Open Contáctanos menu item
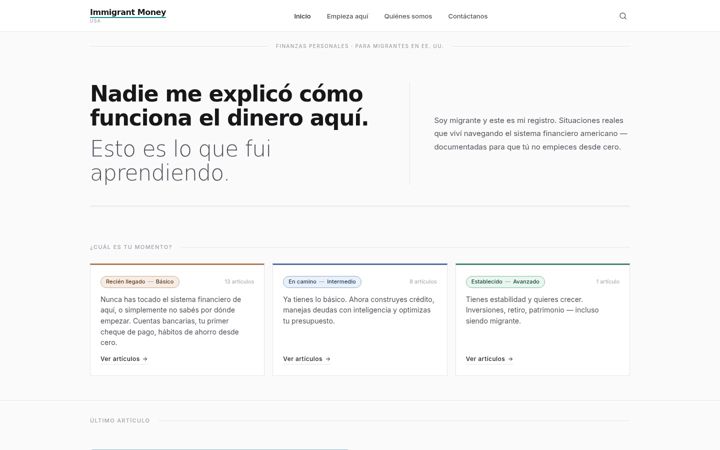This screenshot has height=450, width=720. point(467,16)
